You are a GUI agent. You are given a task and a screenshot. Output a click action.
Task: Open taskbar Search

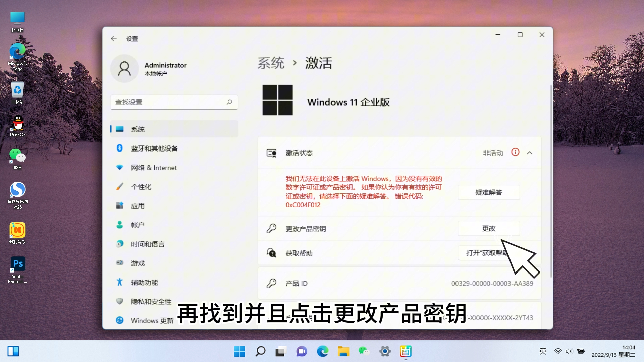tap(260, 351)
